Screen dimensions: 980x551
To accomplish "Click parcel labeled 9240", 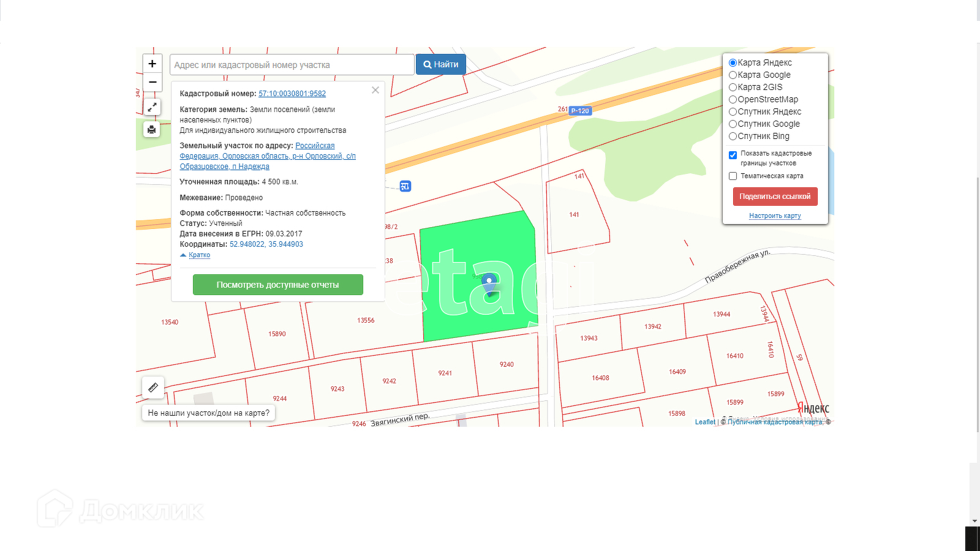I will [507, 364].
